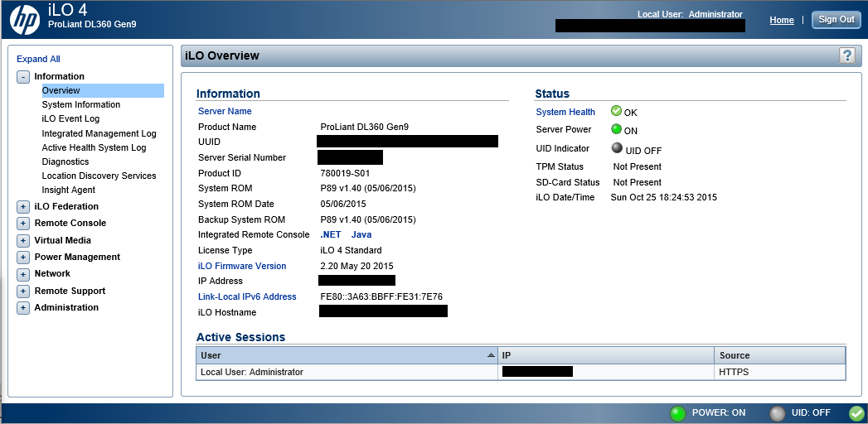Click the Administration tree label
The height and width of the screenshot is (424, 868).
66,307
